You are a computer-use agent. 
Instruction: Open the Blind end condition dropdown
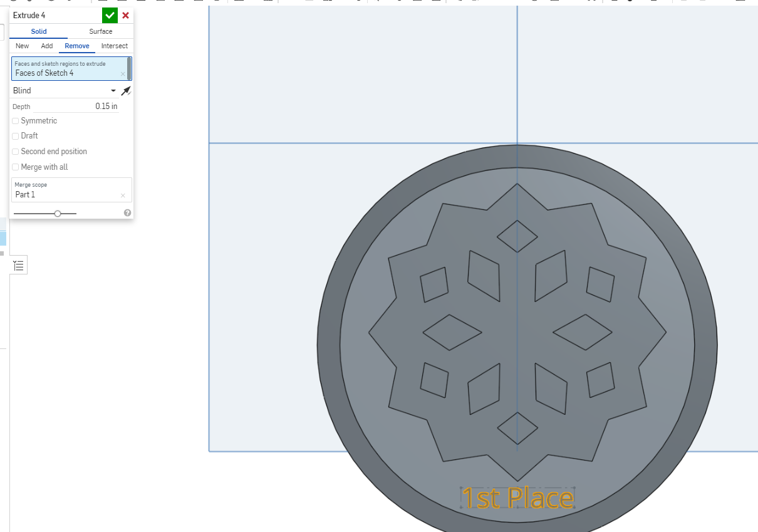tap(114, 90)
